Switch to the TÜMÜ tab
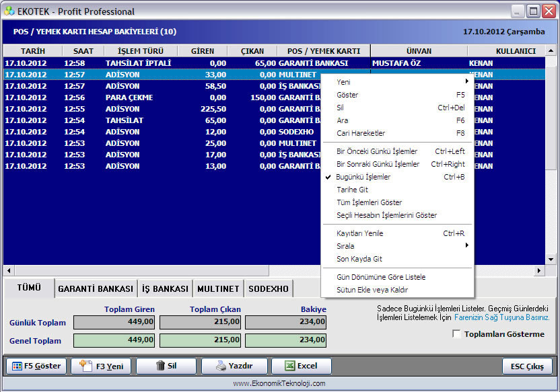This screenshot has width=560, height=392. point(29,288)
